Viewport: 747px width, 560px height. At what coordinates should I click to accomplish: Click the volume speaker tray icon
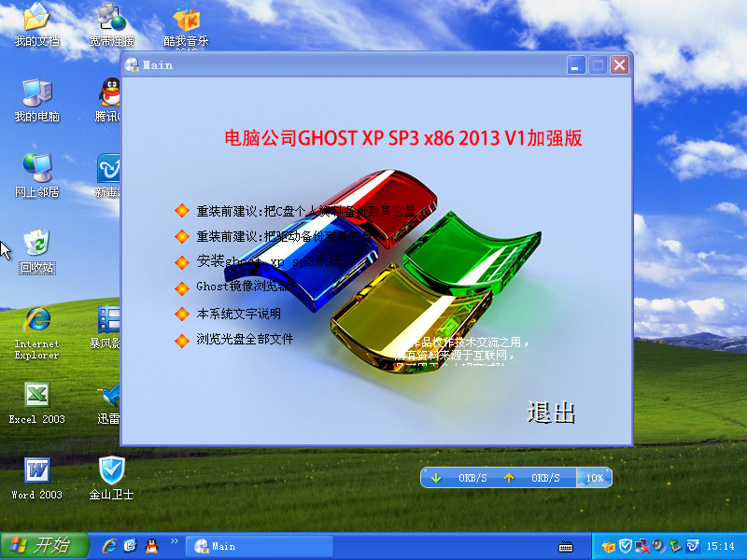pos(659,546)
